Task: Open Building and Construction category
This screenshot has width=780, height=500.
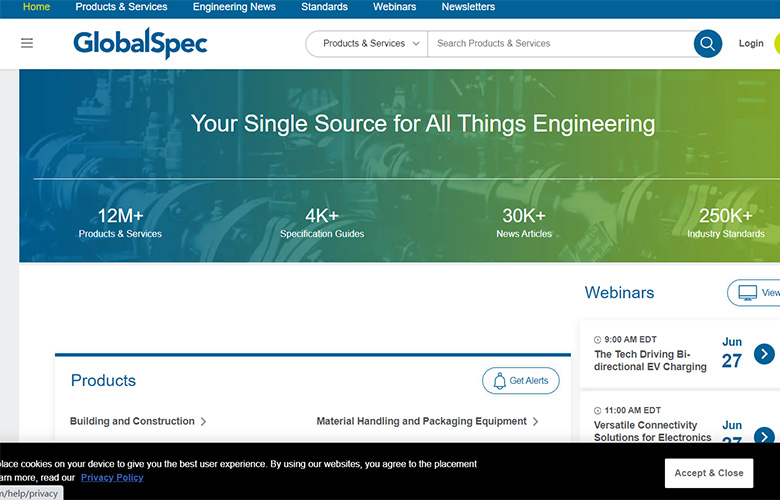Action: click(132, 421)
